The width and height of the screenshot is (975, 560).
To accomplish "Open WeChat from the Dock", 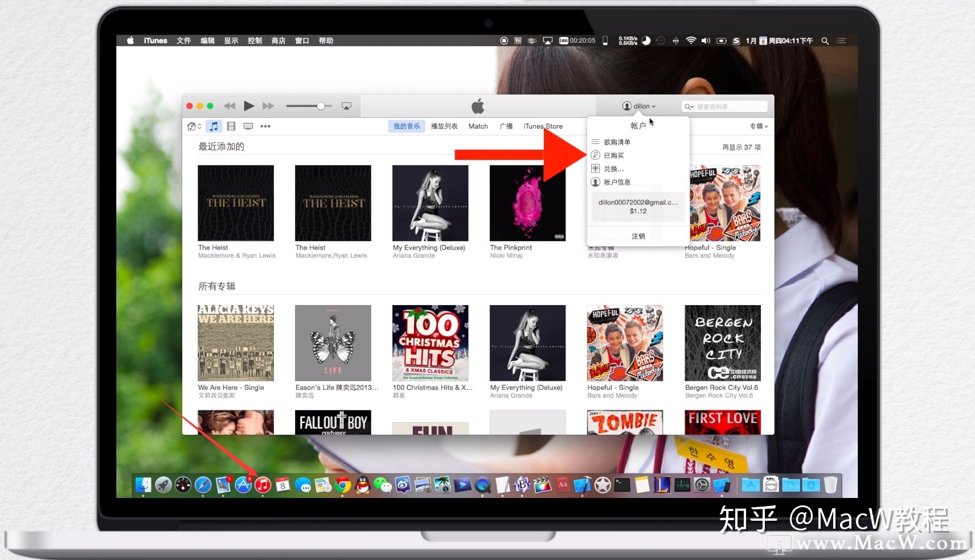I will click(383, 485).
